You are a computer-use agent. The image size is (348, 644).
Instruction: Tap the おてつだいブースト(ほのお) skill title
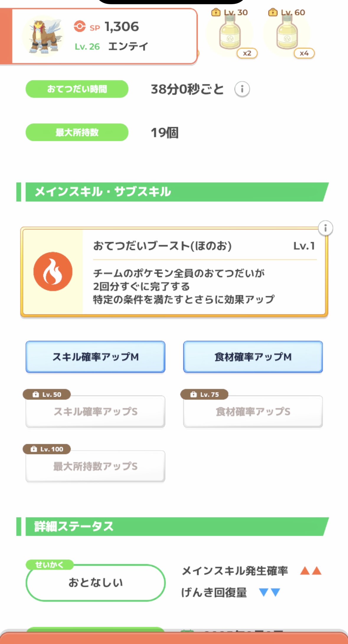pyautogui.click(x=162, y=246)
